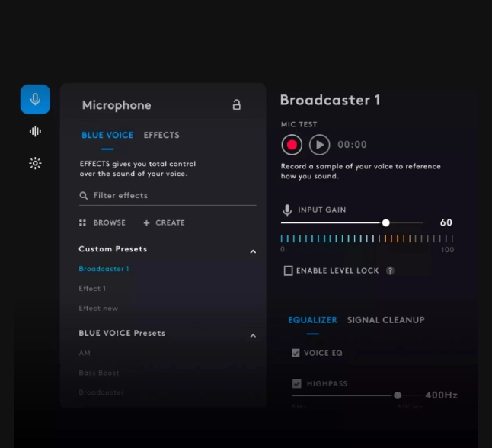The height and width of the screenshot is (448, 492).
Task: Click the search magnifier icon in the filter bar
Action: tap(83, 196)
